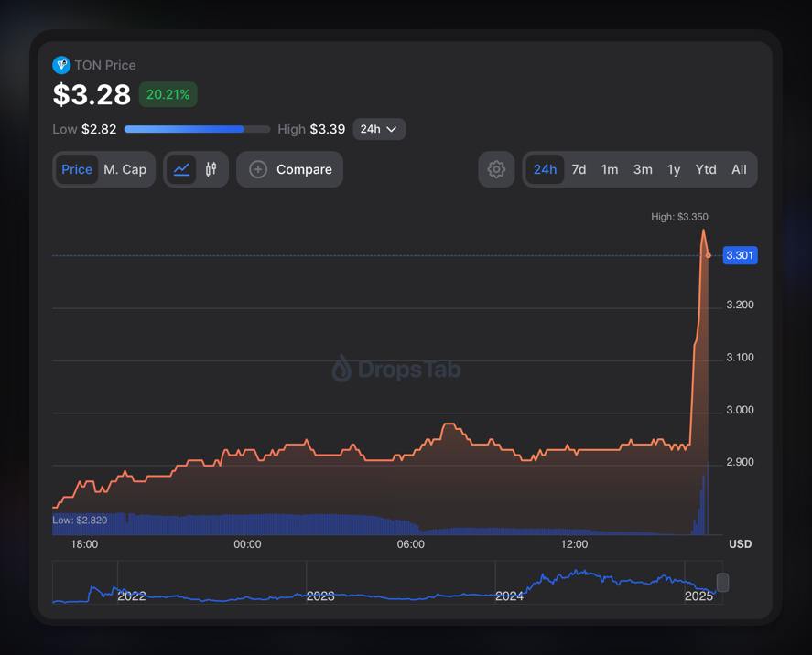Viewport: 812px width, 655px height.
Task: Show All time price history
Action: [739, 169]
